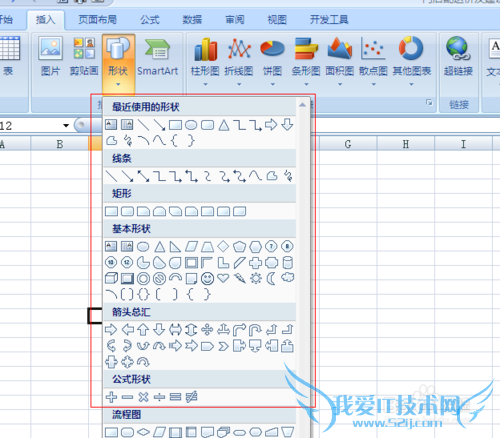This screenshot has height=438, width=500.
Task: Select the diamond decision shape in 流程图
Action: [x=143, y=432]
